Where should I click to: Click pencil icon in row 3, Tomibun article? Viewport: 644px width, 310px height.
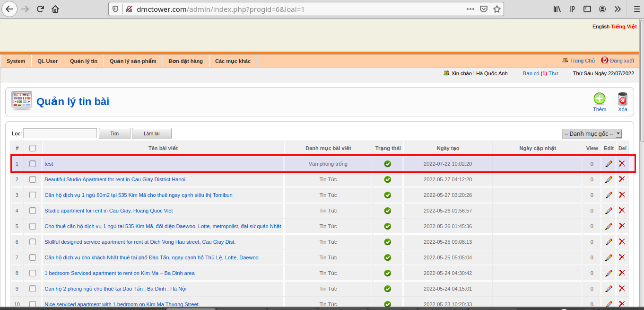609,195
